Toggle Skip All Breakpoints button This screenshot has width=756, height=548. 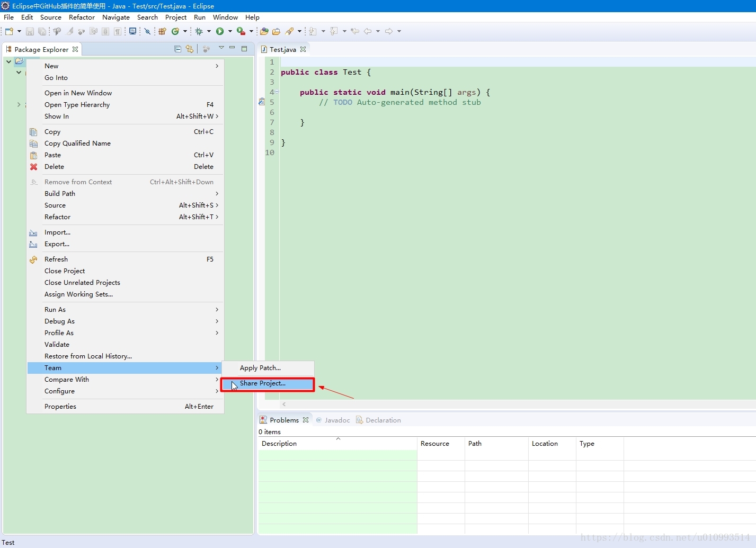pos(147,31)
